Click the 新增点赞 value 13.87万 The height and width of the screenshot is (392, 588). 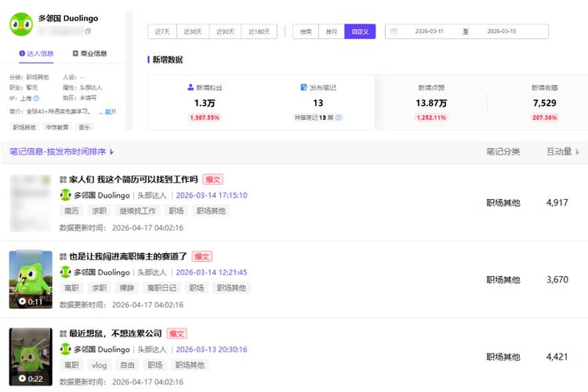click(431, 103)
